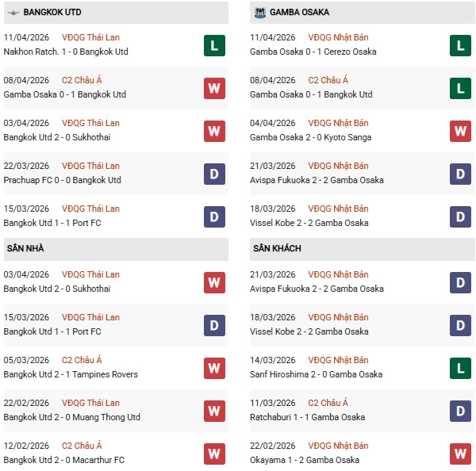Open C2 Châu Á link dated 05/03/2026
The height and width of the screenshot is (471, 476).
83,360
